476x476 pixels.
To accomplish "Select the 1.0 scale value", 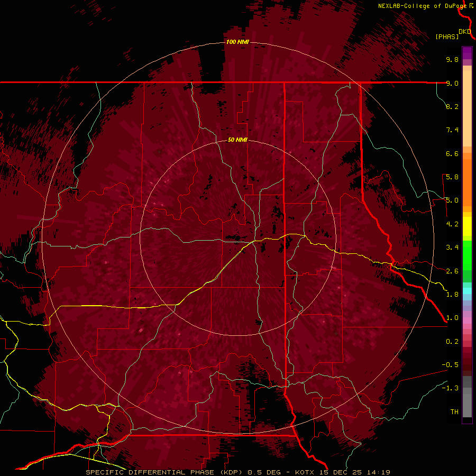I will click(452, 318).
